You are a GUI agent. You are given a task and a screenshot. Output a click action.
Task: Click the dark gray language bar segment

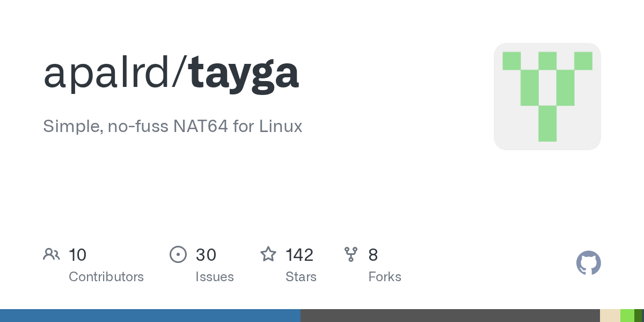[x=450, y=316]
